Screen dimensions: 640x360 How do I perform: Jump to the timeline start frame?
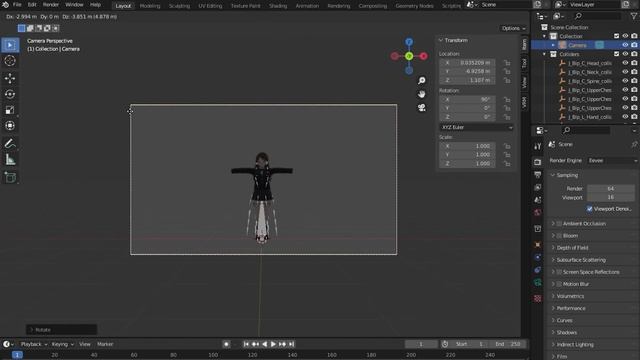246,344
